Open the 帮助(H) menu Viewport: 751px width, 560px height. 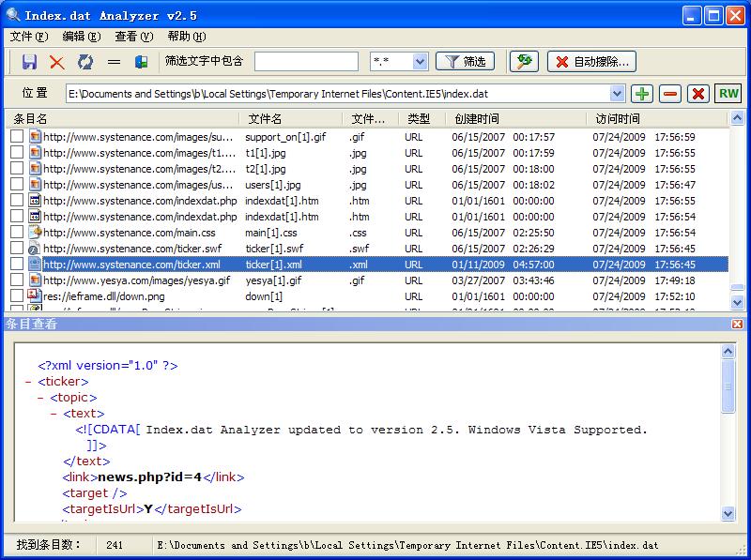(187, 37)
